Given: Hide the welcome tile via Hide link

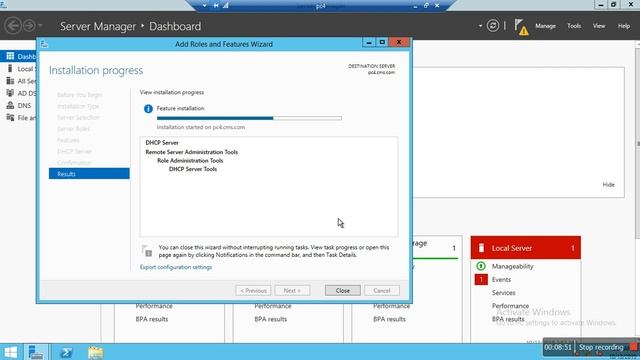Looking at the screenshot, I should point(609,184).
